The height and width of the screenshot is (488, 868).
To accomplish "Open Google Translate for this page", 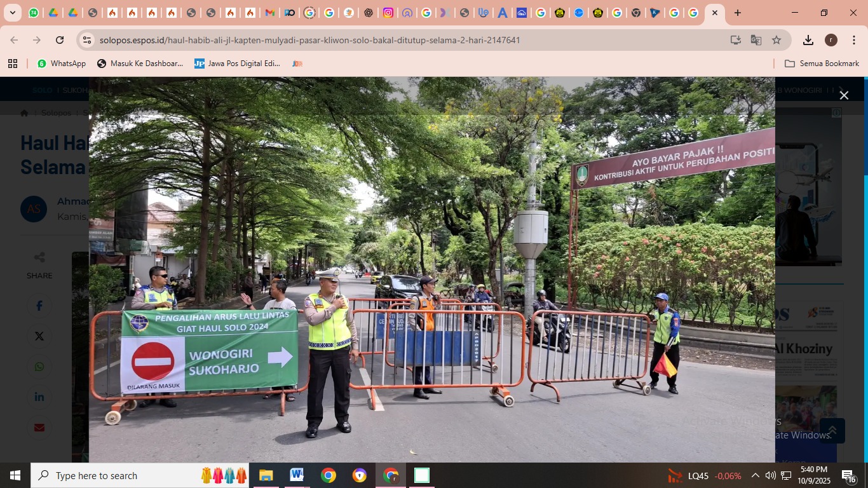I will point(756,40).
